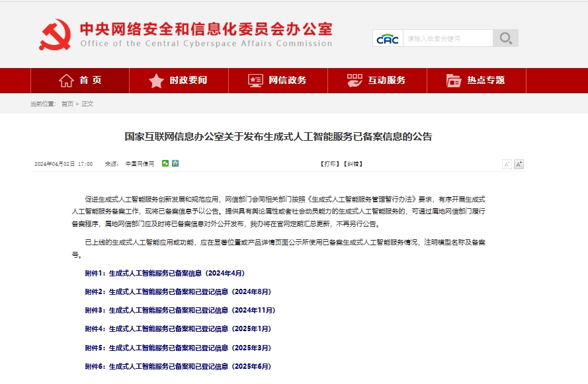Click the site title 中央网络安全和信息化委员会办公室
The image size is (588, 384).
coord(206,29)
